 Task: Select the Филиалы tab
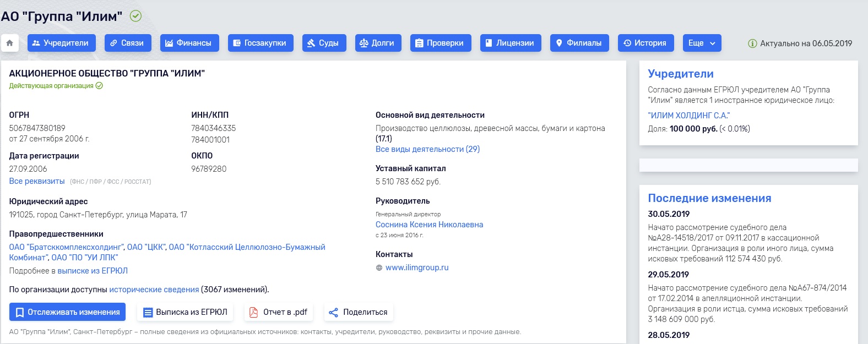pos(579,43)
